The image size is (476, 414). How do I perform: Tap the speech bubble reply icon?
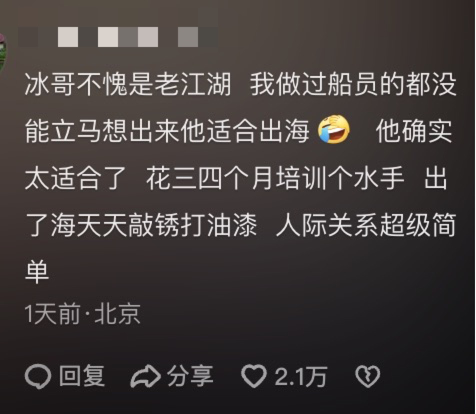[x=38, y=377]
